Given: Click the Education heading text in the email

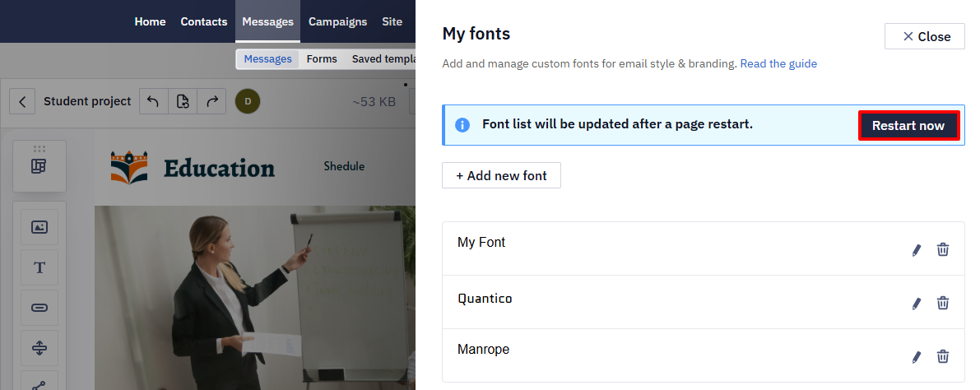Looking at the screenshot, I should [x=219, y=168].
